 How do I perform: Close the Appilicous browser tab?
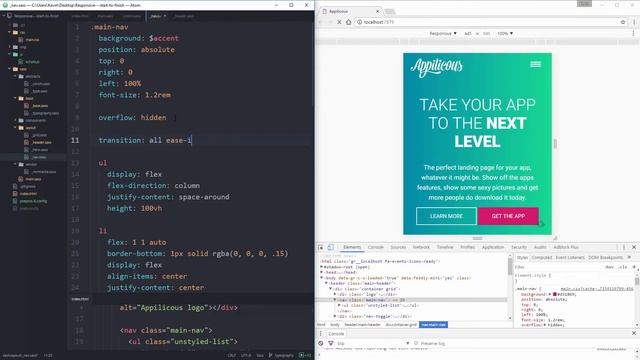(377, 11)
